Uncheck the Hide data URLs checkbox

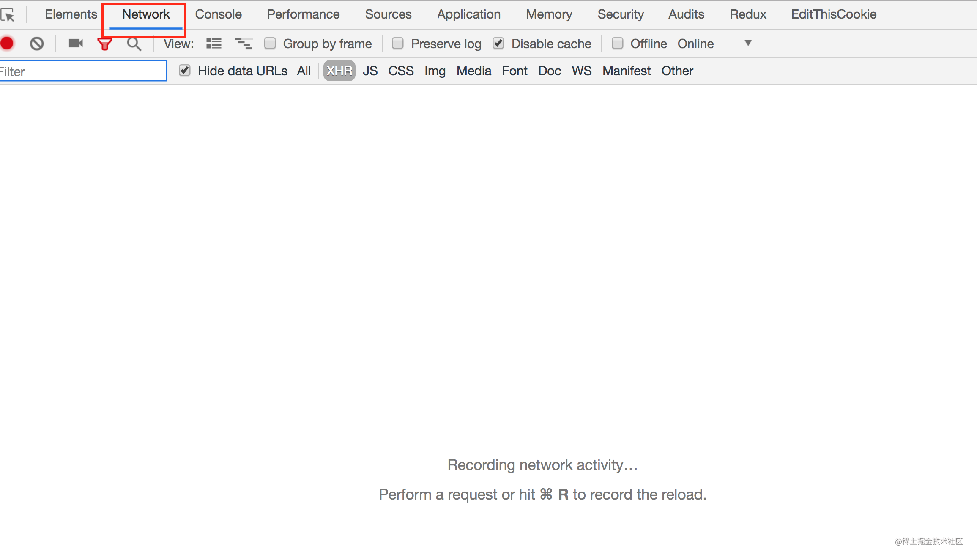pos(185,71)
